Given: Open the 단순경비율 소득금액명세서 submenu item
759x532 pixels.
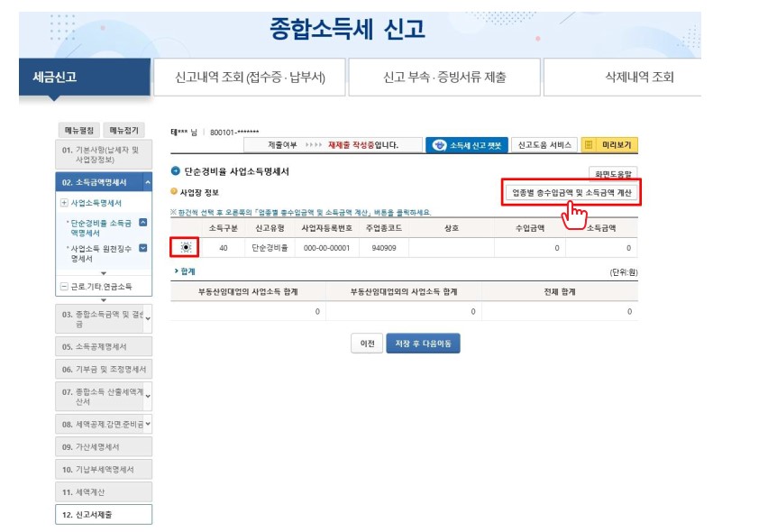Looking at the screenshot, I should pos(101,228).
